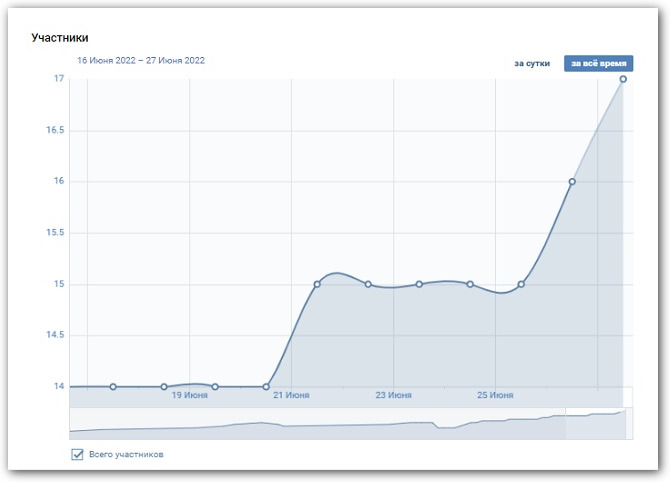The image size is (670, 482).
Task: Switch to the "за сутки" view
Action: pyautogui.click(x=532, y=62)
